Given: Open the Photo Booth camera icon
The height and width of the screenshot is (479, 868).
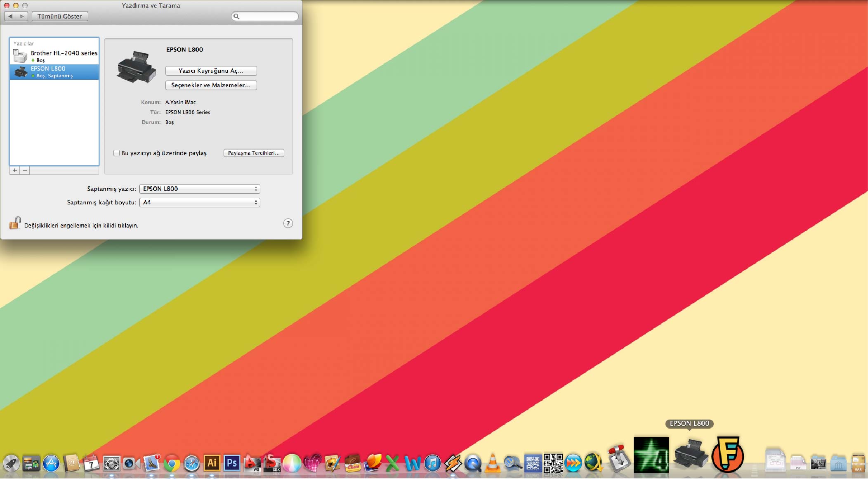Looking at the screenshot, I should click(132, 463).
